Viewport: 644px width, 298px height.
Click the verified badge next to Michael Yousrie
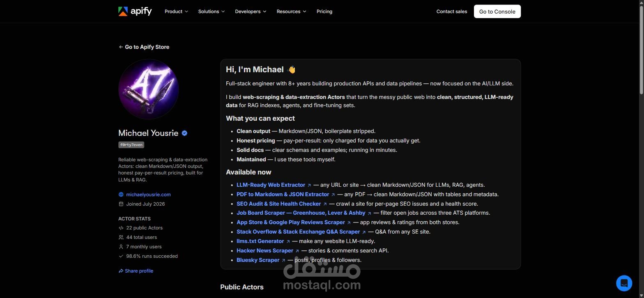184,133
